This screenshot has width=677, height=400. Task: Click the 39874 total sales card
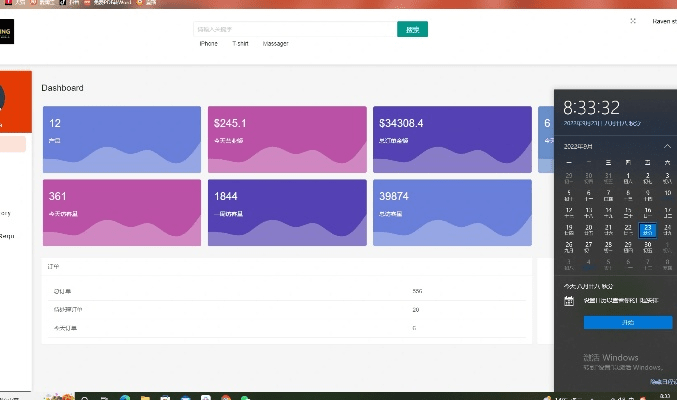tap(452, 212)
